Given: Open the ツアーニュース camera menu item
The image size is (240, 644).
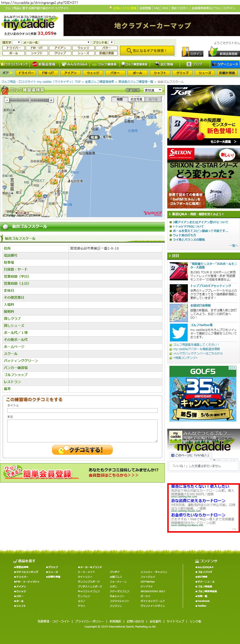Looking at the screenshot, I should click(225, 64).
